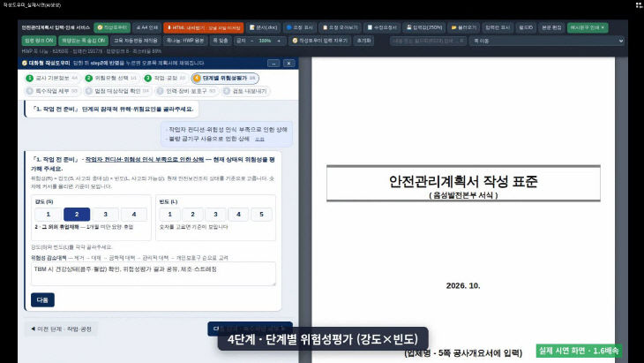This screenshot has height=363, width=644.
Task: Click the 이전 단계 · 작업·공정 button
Action: [61, 329]
